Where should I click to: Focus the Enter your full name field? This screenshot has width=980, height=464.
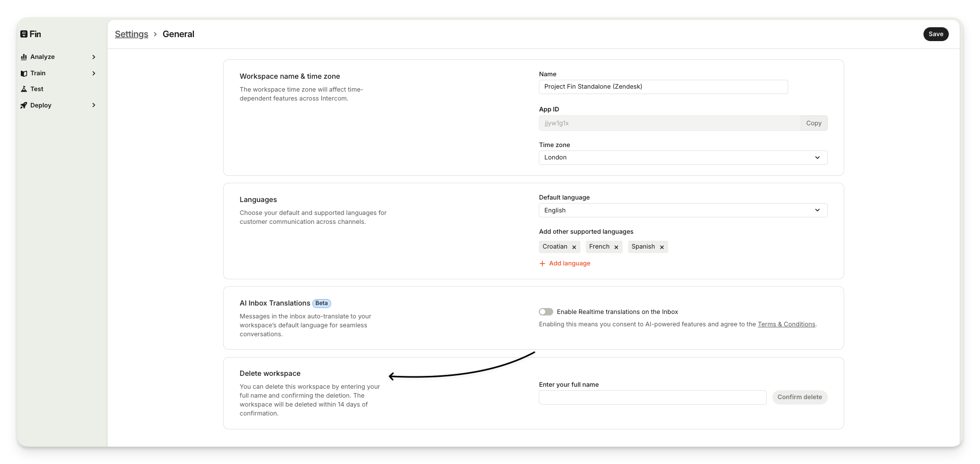(x=652, y=397)
